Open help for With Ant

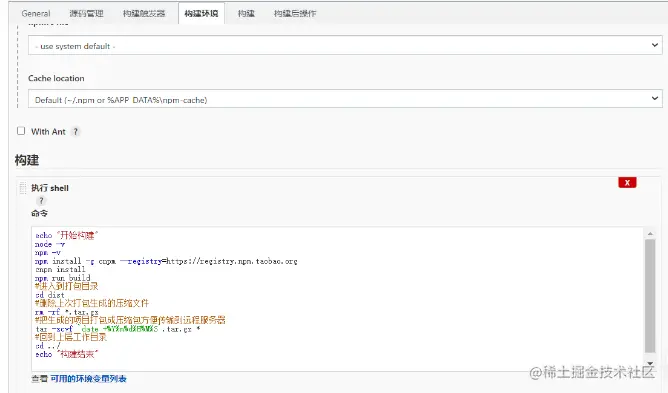75,131
